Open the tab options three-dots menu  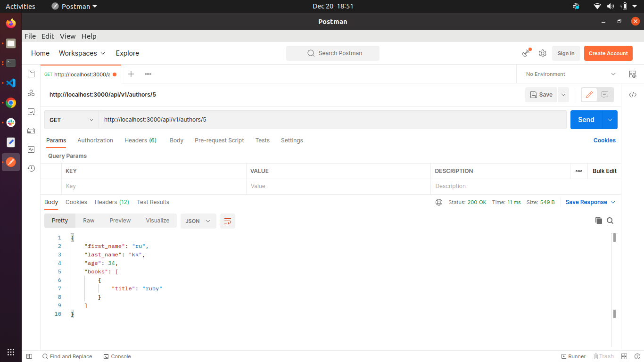tap(148, 74)
